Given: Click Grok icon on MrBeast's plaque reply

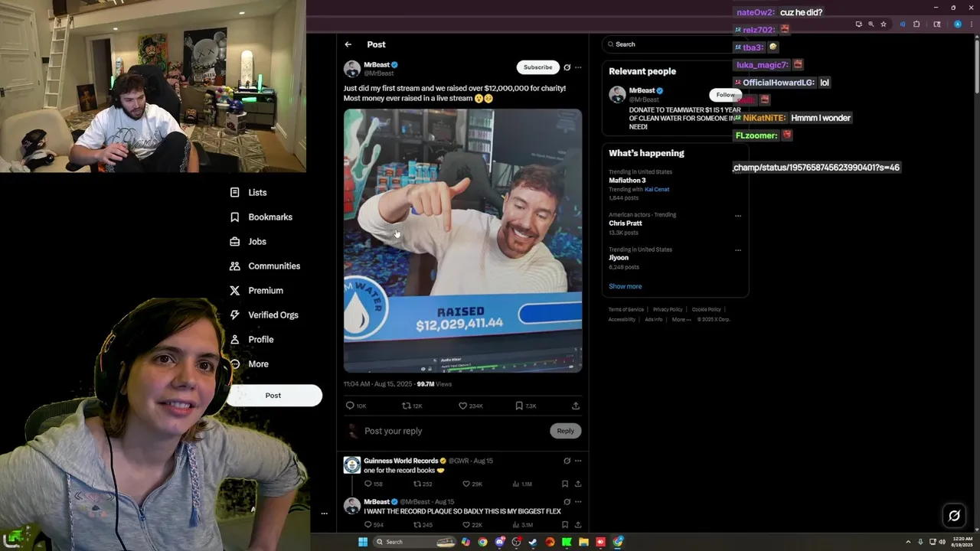Looking at the screenshot, I should (x=567, y=502).
